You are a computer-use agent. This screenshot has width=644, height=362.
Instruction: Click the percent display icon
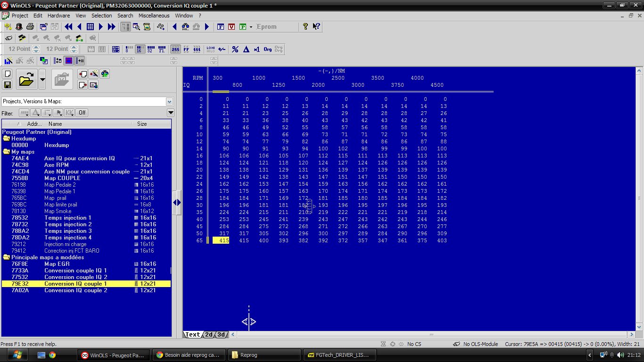coord(235,49)
